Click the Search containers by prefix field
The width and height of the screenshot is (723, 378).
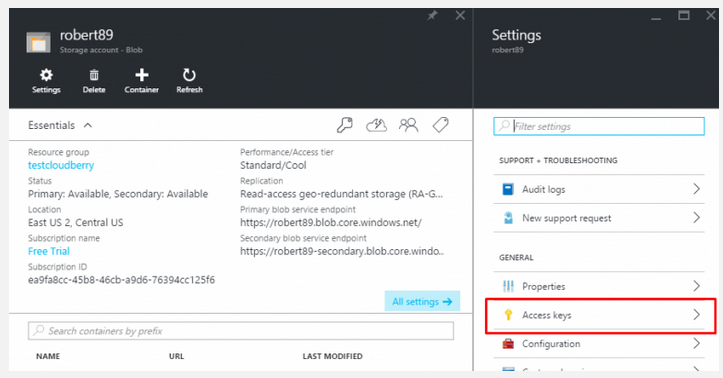241,331
